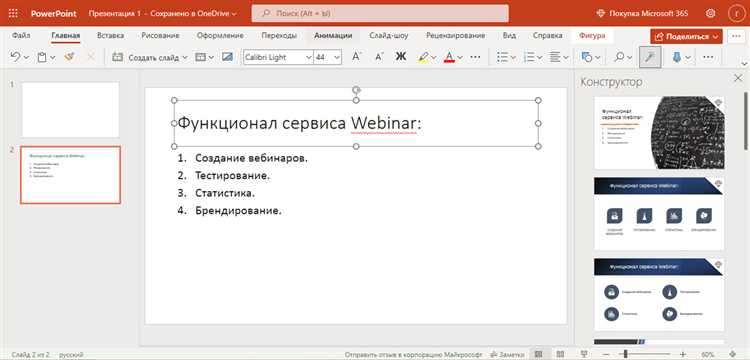Screen dimensions: 750x360
Task: Click the Dictate microphone icon
Action: pos(676,57)
